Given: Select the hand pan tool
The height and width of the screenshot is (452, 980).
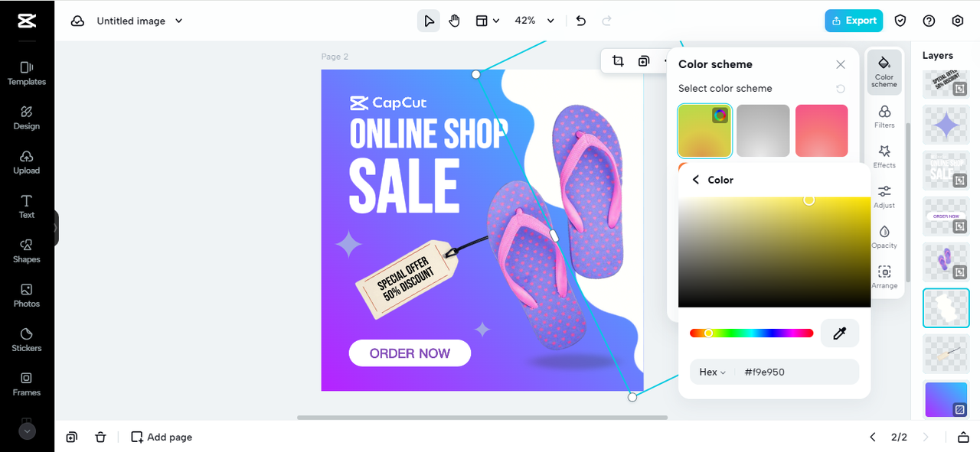Looking at the screenshot, I should click(x=454, y=21).
